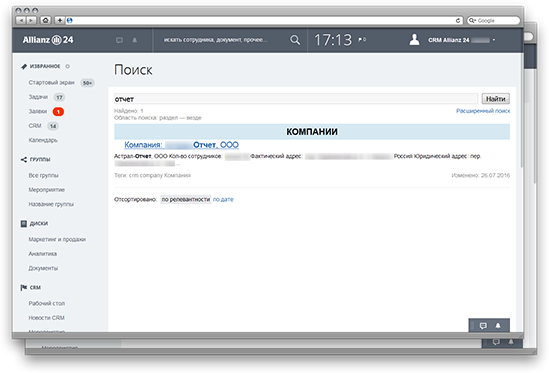Click the user avatar icon
Screen dimensions: 549x373
(x=415, y=40)
